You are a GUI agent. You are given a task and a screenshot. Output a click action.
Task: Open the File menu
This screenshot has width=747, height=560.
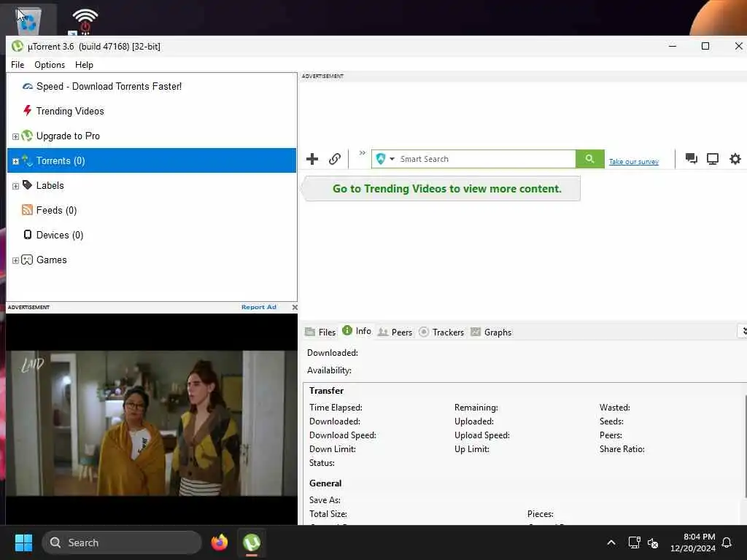pos(18,65)
